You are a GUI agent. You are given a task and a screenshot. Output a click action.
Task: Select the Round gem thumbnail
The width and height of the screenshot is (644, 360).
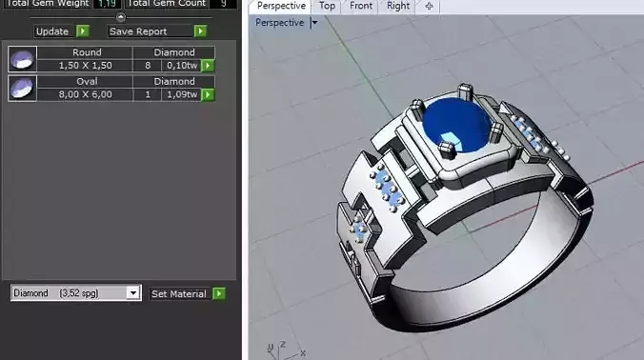pyautogui.click(x=22, y=59)
